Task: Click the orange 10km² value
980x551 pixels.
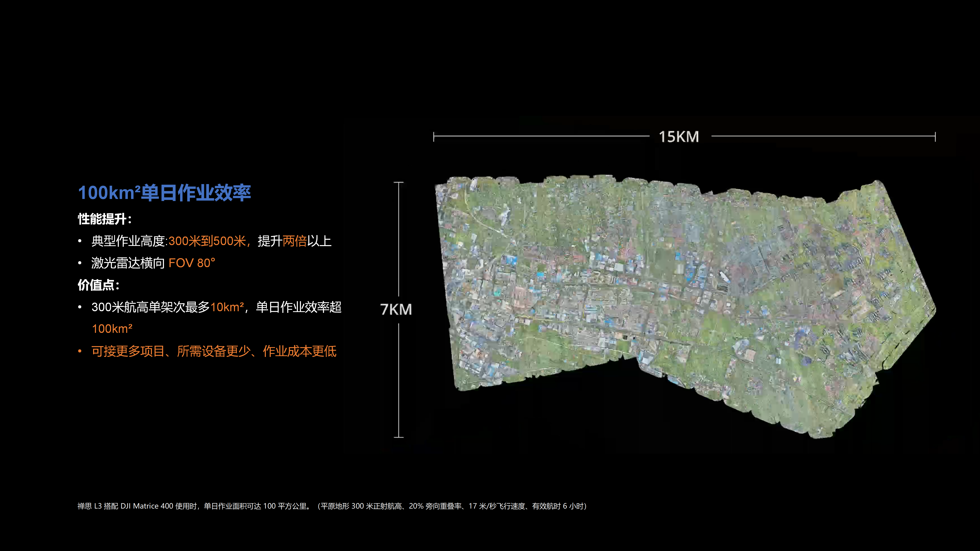Action: click(227, 307)
